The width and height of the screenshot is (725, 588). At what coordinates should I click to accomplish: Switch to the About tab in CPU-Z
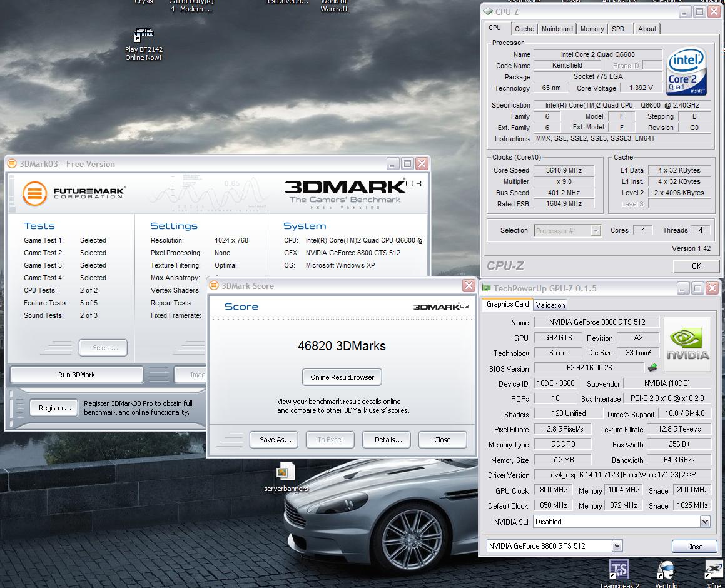pos(647,29)
